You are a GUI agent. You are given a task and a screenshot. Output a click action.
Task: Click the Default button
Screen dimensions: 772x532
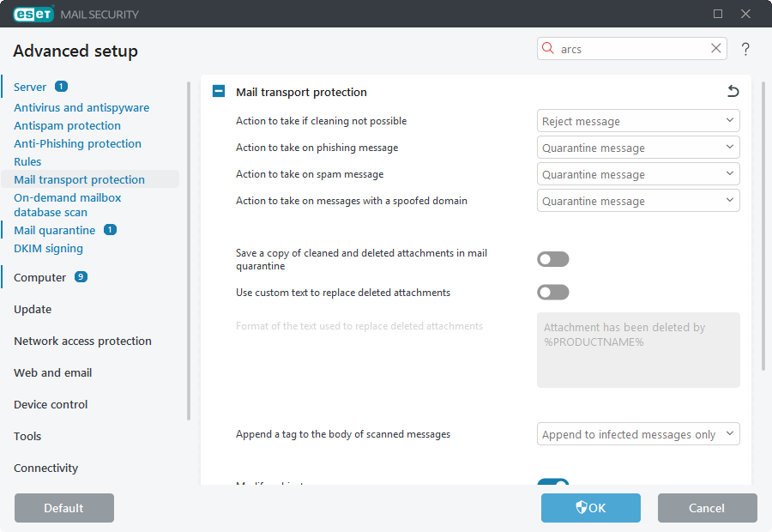[x=63, y=508]
